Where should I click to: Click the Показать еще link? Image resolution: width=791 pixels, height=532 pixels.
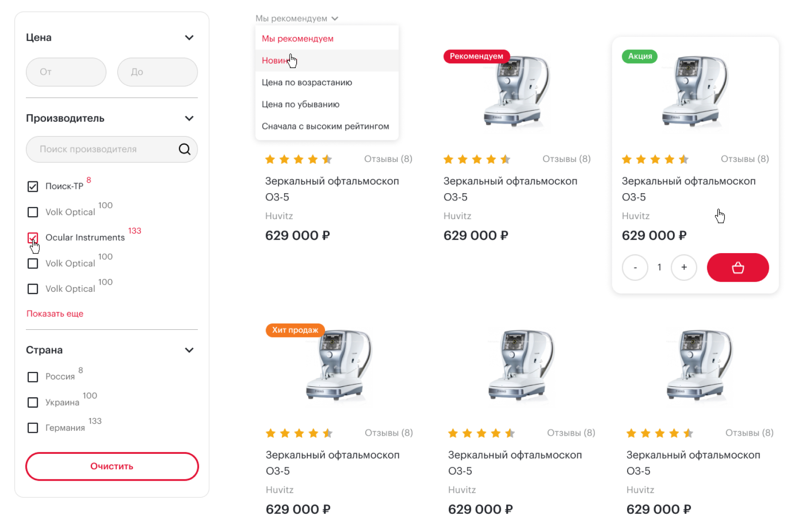pos(55,313)
